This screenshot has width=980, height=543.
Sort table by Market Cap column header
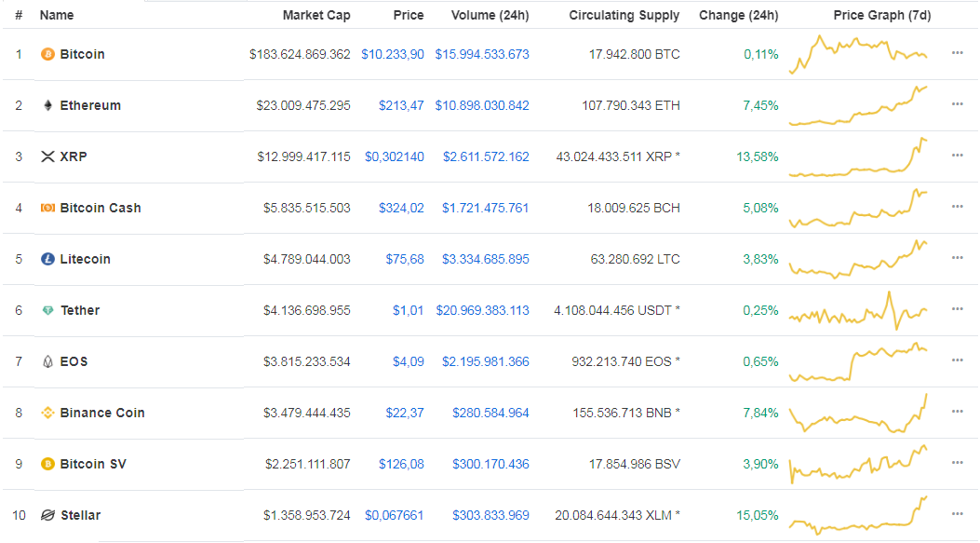click(316, 15)
